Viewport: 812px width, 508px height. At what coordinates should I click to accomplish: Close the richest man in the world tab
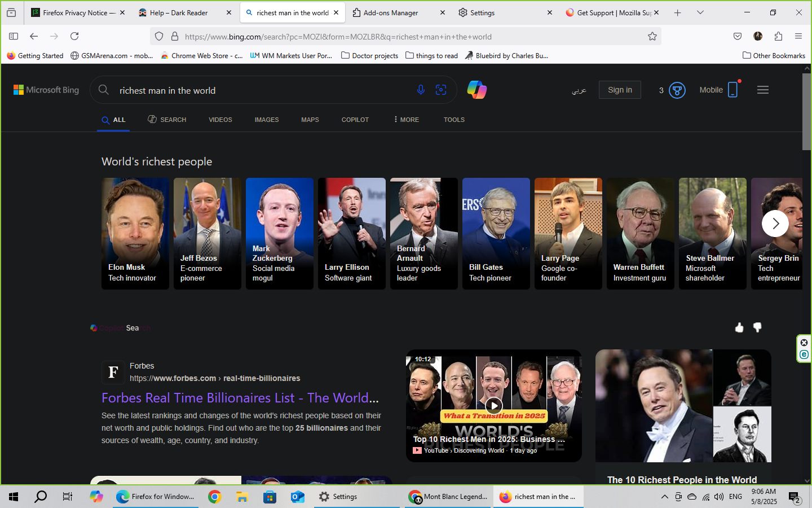click(336, 12)
